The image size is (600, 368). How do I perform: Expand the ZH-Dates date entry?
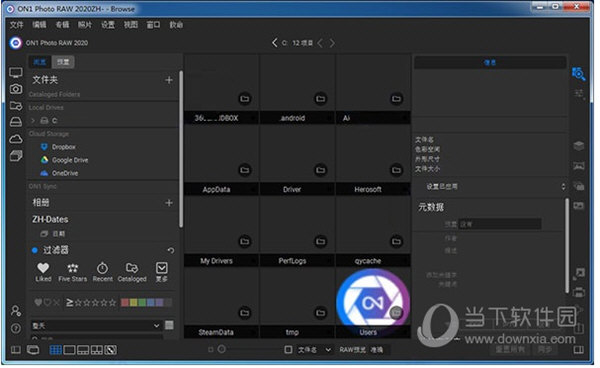[x=53, y=234]
